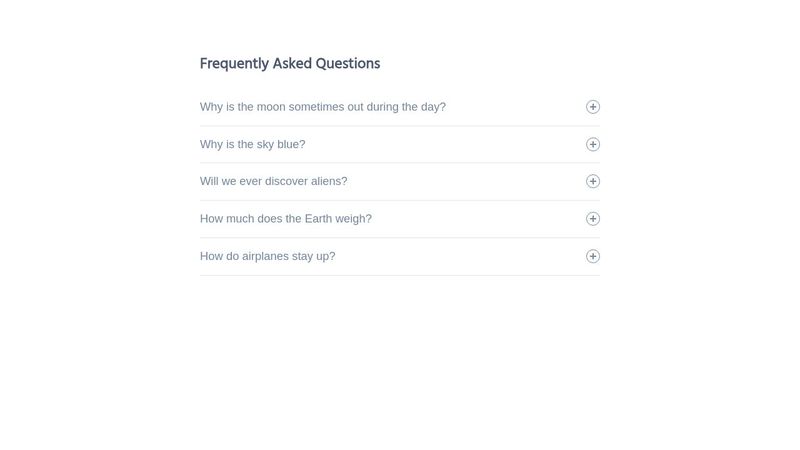
Task: Toggle the last FAQ item's circled plus button
Action: [x=592, y=256]
